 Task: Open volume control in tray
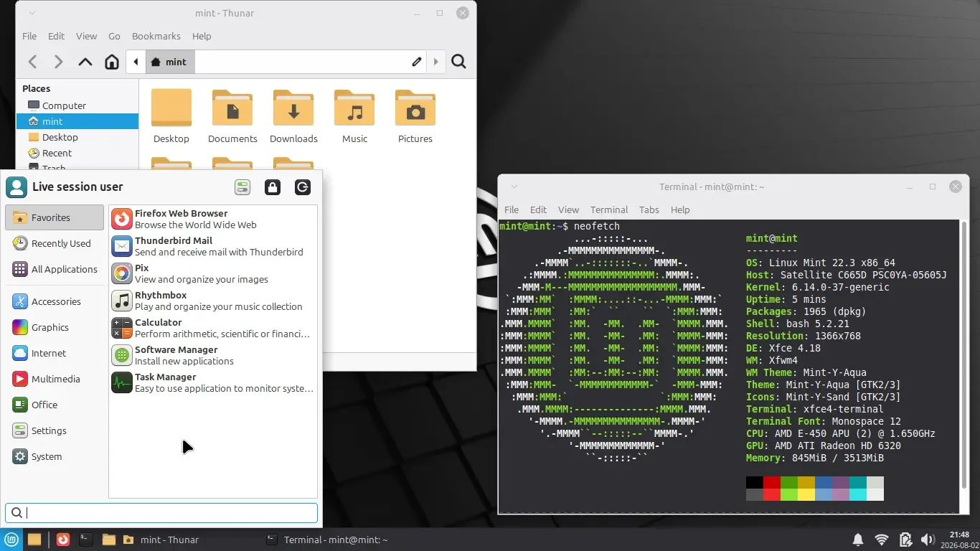928,540
